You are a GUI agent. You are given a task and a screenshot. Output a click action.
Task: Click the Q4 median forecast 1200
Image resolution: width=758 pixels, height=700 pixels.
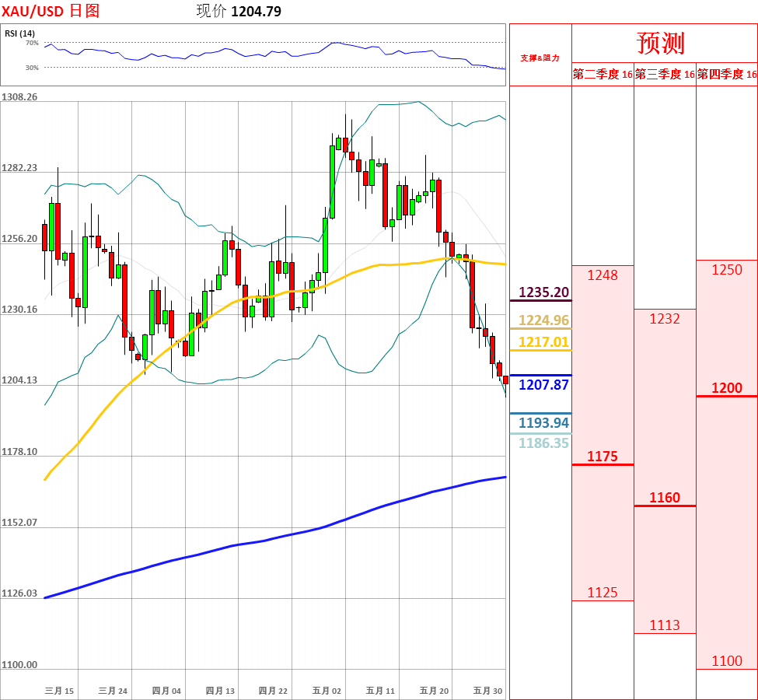click(x=727, y=388)
